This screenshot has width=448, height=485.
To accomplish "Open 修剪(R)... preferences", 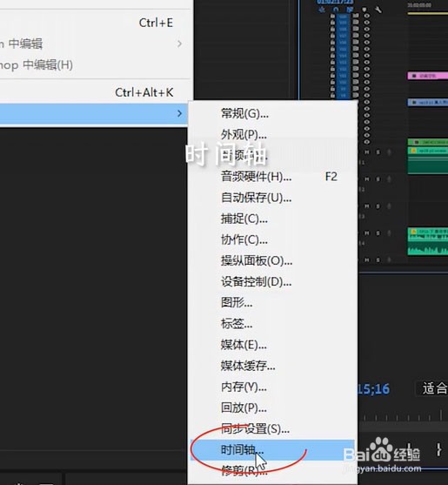I will pyautogui.click(x=273, y=471).
